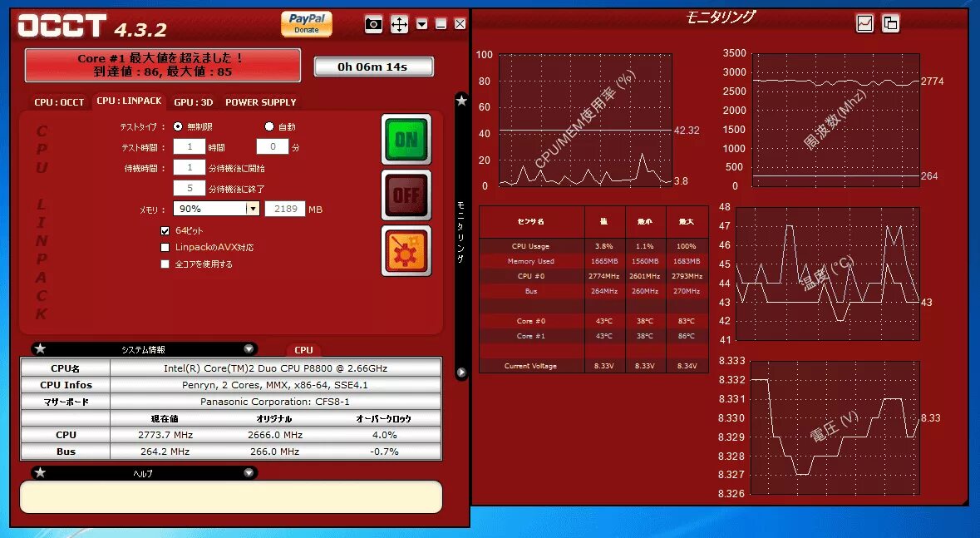Toggle the 64ビット checkbox
This screenshot has height=538, width=980.
pyautogui.click(x=165, y=231)
